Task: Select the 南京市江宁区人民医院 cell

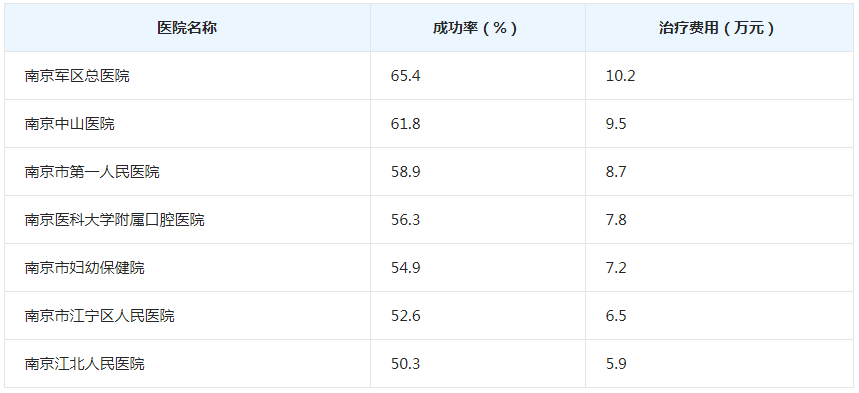Action: coord(187,316)
